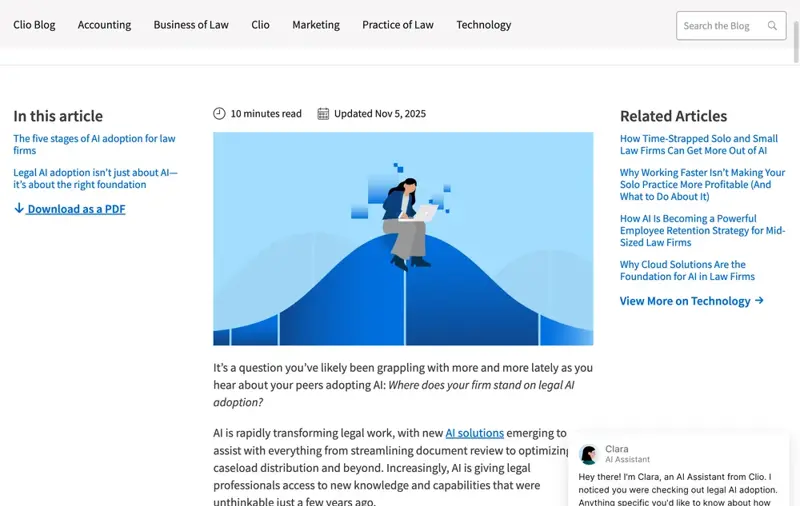Viewport: 800px width, 506px height.
Task: Click 'AI Assistant' label under Clara
Action: pos(628,459)
